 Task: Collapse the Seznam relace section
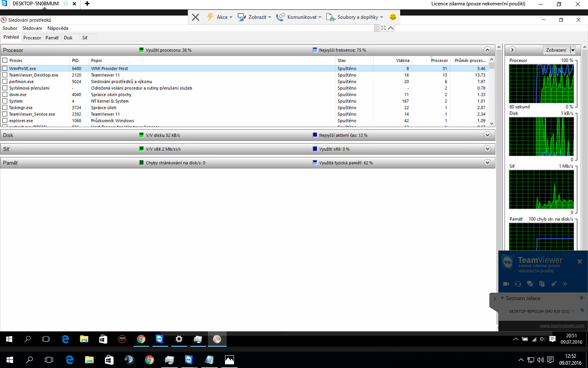coord(502,298)
